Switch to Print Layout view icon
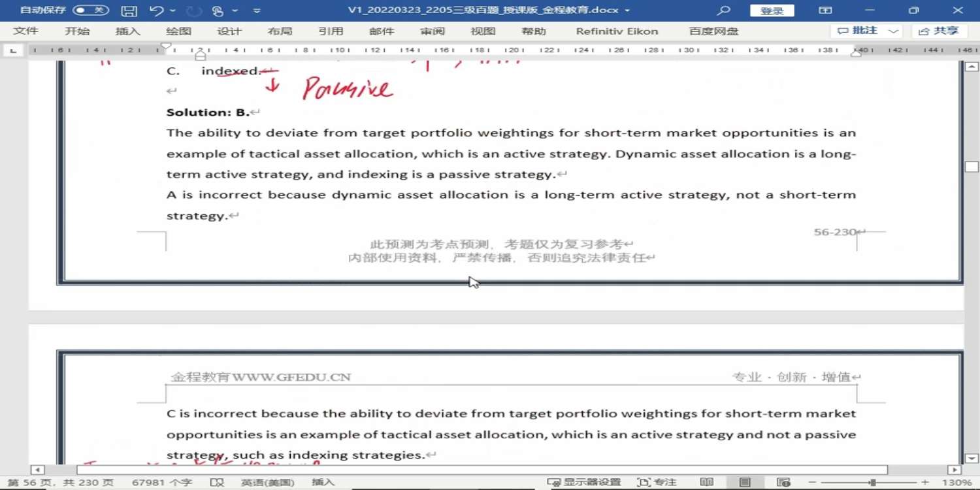The width and height of the screenshot is (980, 490). coord(745,482)
